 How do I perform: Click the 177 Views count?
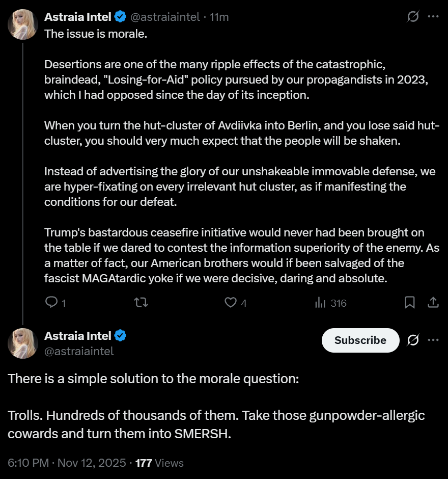[x=159, y=463]
